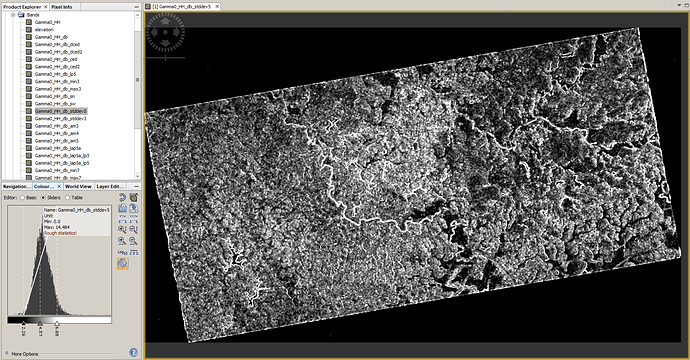
Task: Click the band icon beside elevation
Action: (29, 29)
